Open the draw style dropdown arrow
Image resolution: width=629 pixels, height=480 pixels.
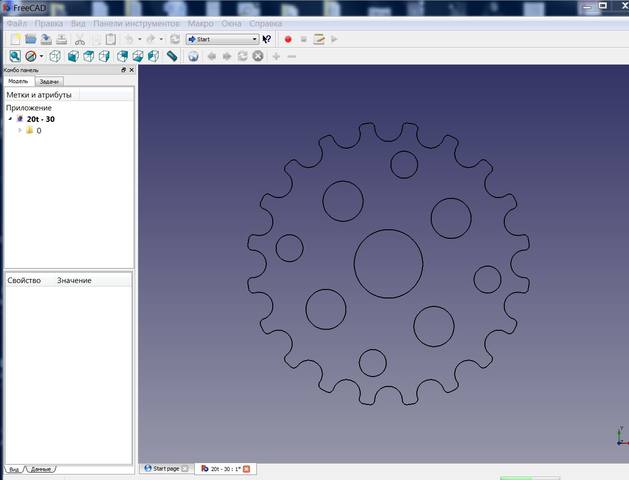pos(41,56)
